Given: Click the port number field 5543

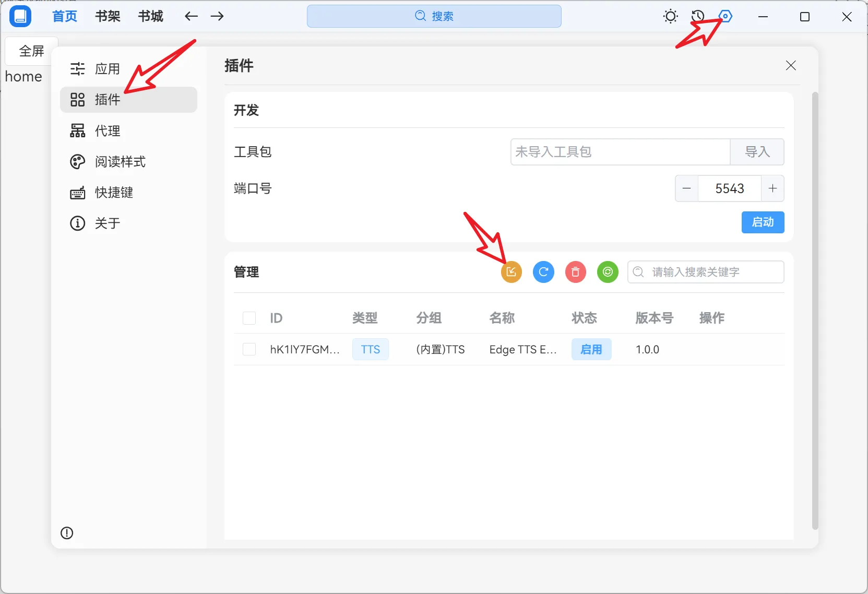Looking at the screenshot, I should 730,188.
